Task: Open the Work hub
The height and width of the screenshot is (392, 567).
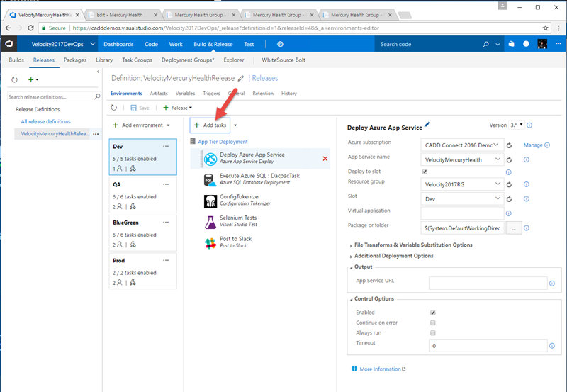Action: tap(176, 44)
